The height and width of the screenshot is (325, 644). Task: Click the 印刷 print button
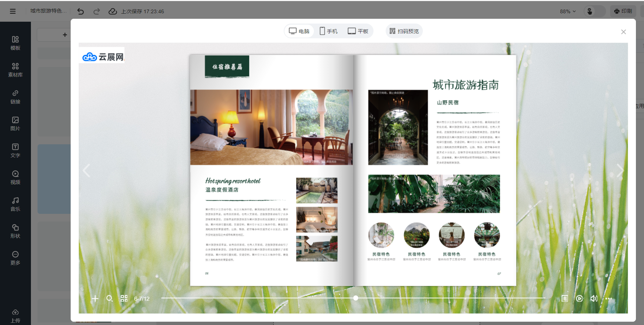tap(623, 11)
